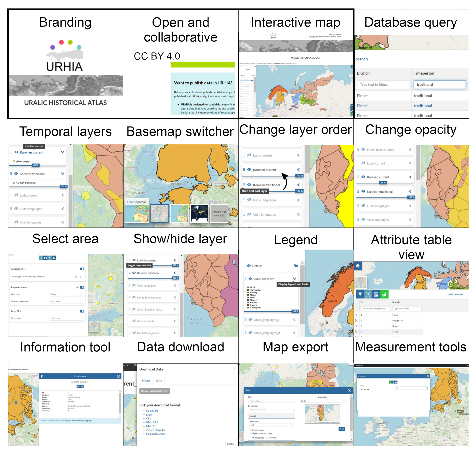Switch to the Data tab in Download Data
Image resolution: width=476 pixels, height=452 pixels.
coord(159,381)
